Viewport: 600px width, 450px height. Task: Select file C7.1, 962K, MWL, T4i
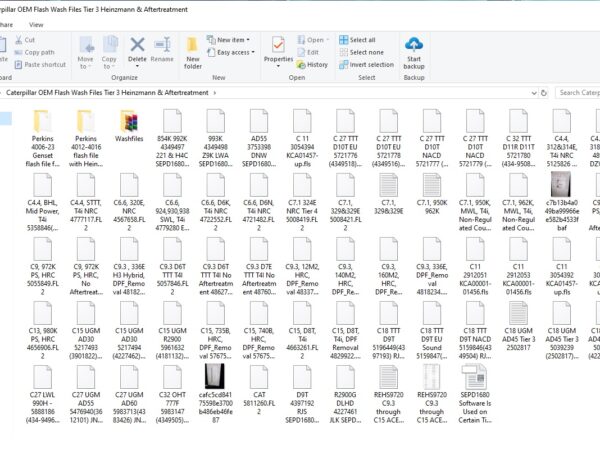tap(518, 202)
